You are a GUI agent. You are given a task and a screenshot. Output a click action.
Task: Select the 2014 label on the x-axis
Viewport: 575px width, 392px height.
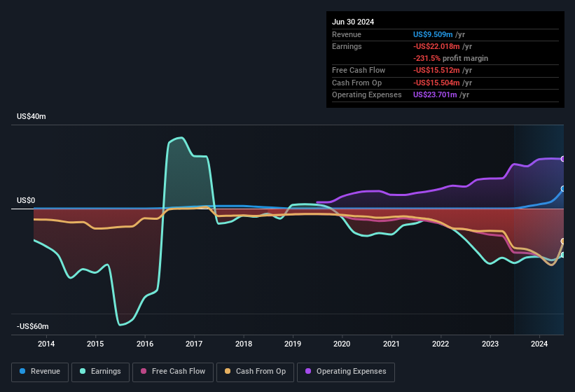46,344
